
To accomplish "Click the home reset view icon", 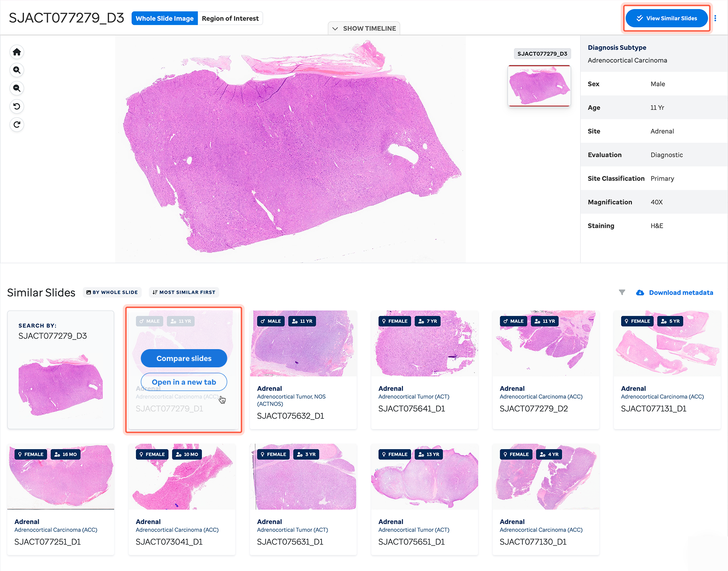I will [x=17, y=52].
